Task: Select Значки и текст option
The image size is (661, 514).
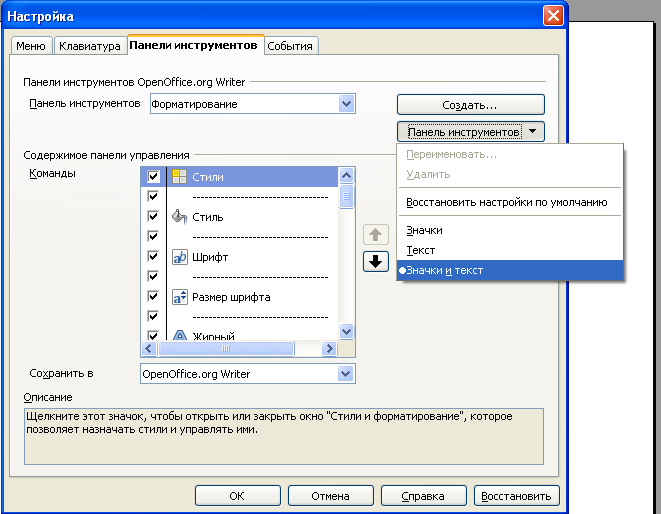Action: pos(510,270)
